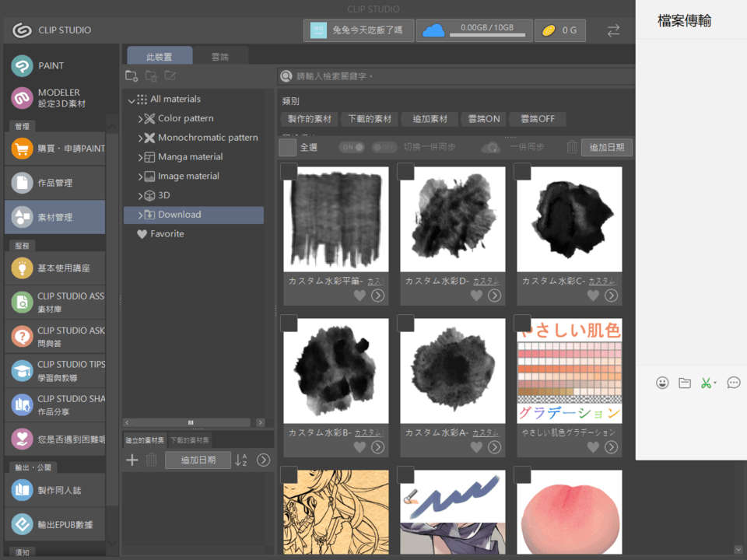Click the trash delete icon beside 追加日期
This screenshot has width=747, height=560.
572,147
